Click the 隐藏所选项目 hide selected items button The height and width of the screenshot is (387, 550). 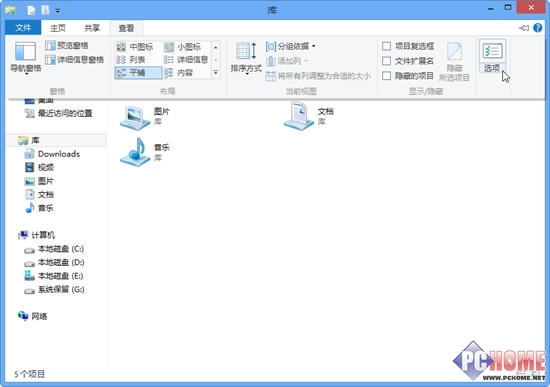point(454,62)
